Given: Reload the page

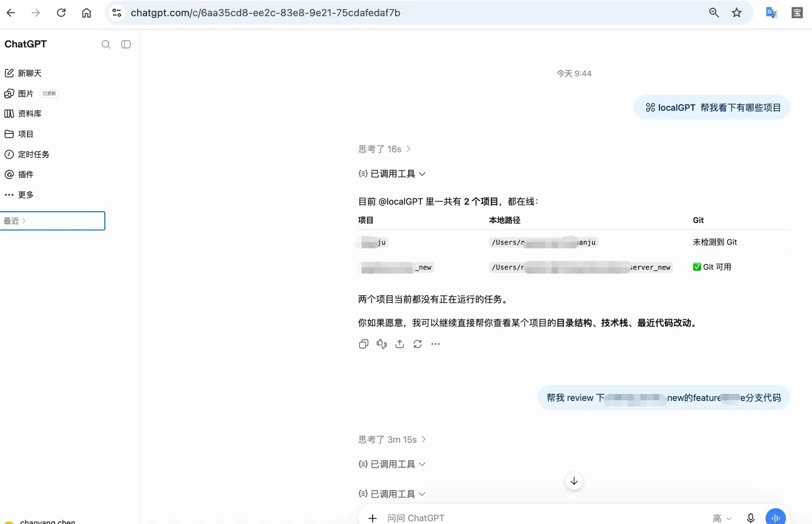Looking at the screenshot, I should (61, 13).
